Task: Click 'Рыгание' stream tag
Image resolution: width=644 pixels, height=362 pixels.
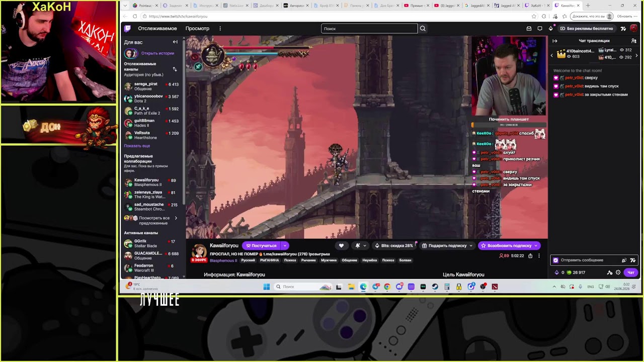Action: tap(308, 260)
